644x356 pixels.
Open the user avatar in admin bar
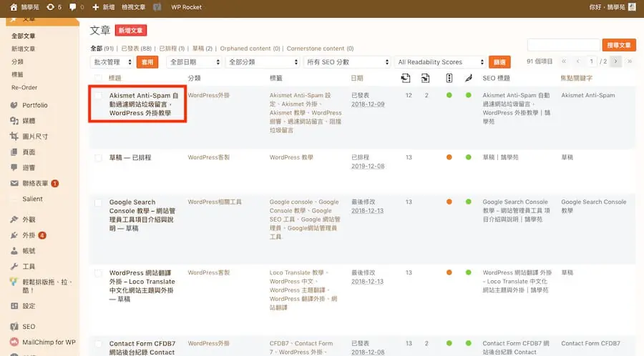(x=632, y=7)
